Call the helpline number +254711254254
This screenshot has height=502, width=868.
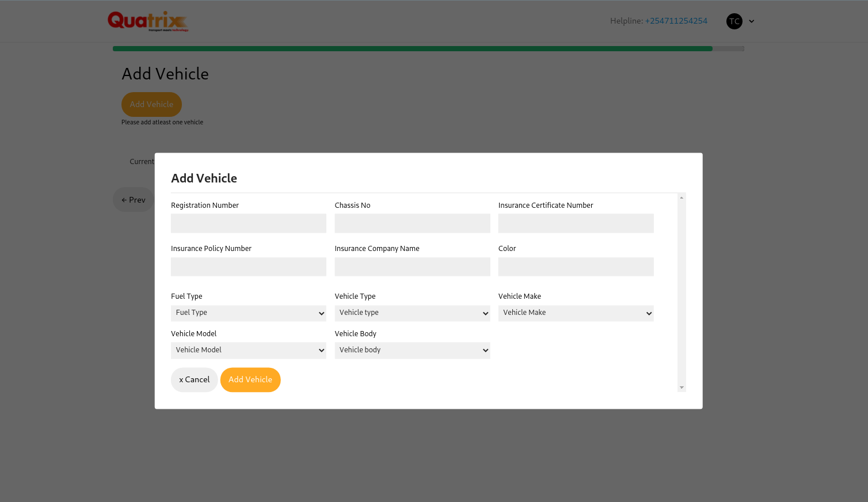pyautogui.click(x=676, y=21)
